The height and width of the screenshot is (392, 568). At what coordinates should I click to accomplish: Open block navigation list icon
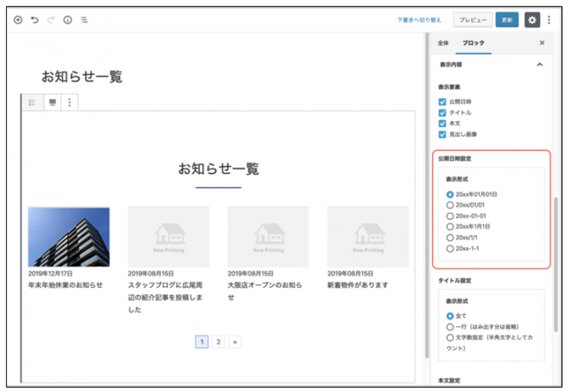point(84,20)
